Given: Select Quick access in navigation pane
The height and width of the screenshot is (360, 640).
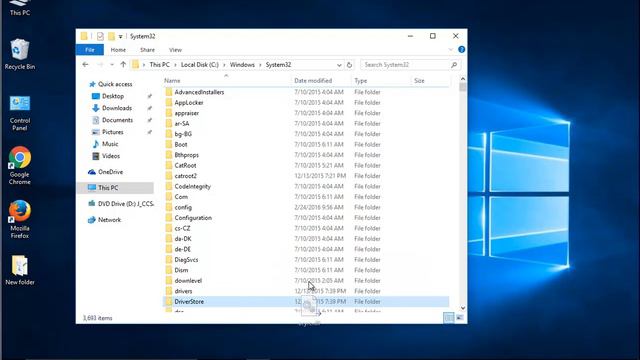Looking at the screenshot, I should [111, 84].
